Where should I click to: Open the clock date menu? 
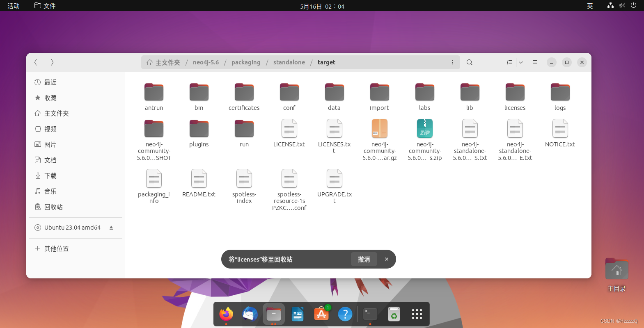point(322,6)
